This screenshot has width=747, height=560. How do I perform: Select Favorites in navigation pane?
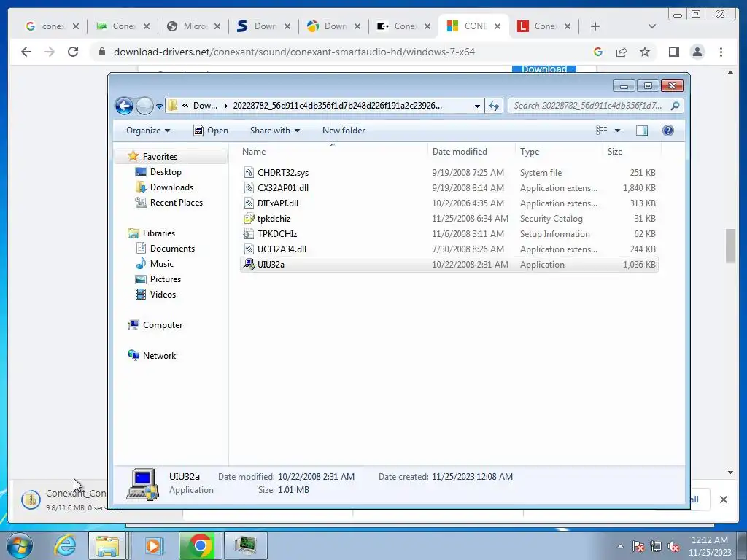pos(160,157)
